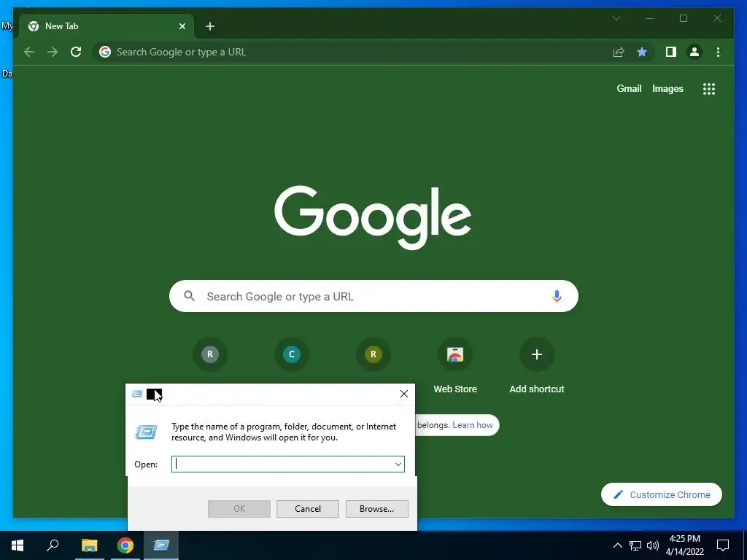Go back using Chrome's back arrow
This screenshot has height=560, width=747.
29,52
